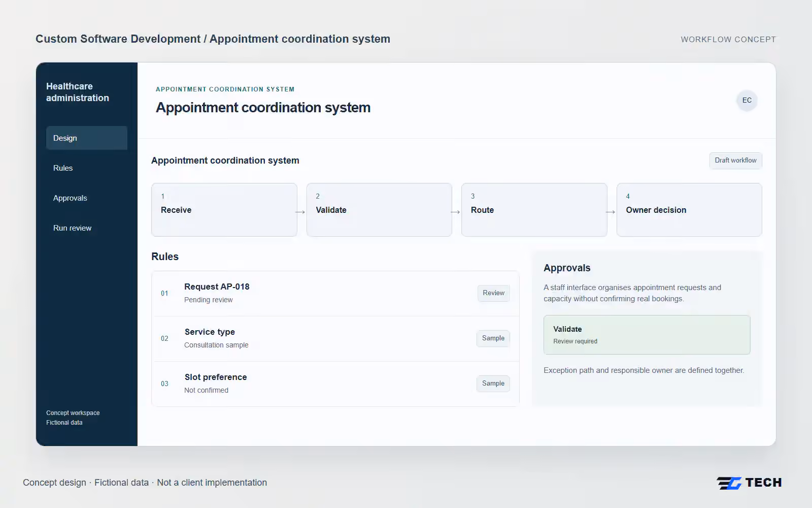Click the Consultation sample text
This screenshot has width=812, height=508.
[216, 345]
